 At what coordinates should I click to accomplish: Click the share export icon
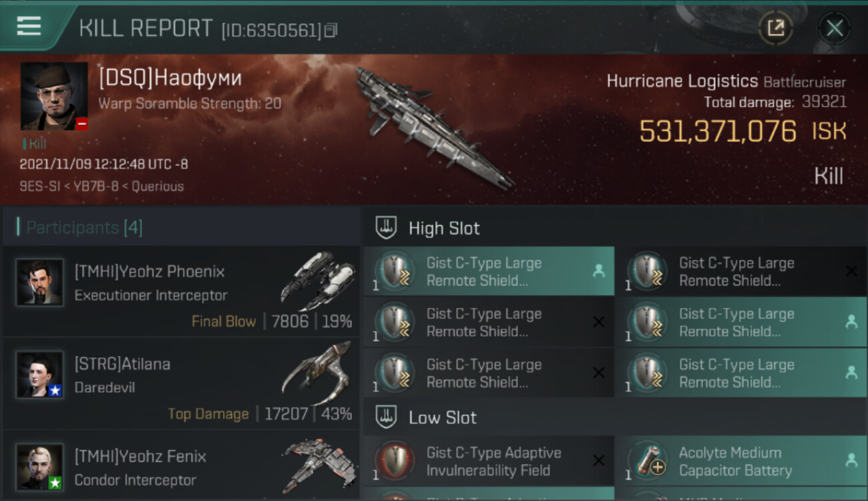(x=776, y=28)
